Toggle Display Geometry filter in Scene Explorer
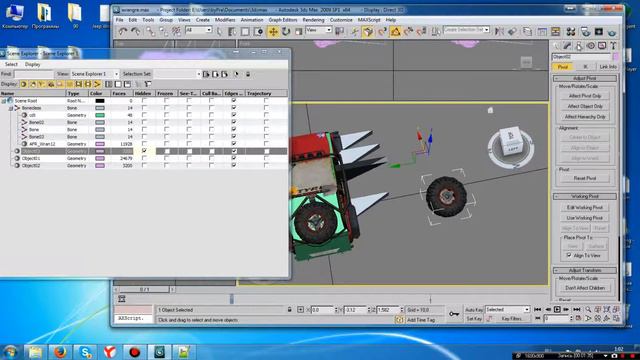 coord(24,84)
